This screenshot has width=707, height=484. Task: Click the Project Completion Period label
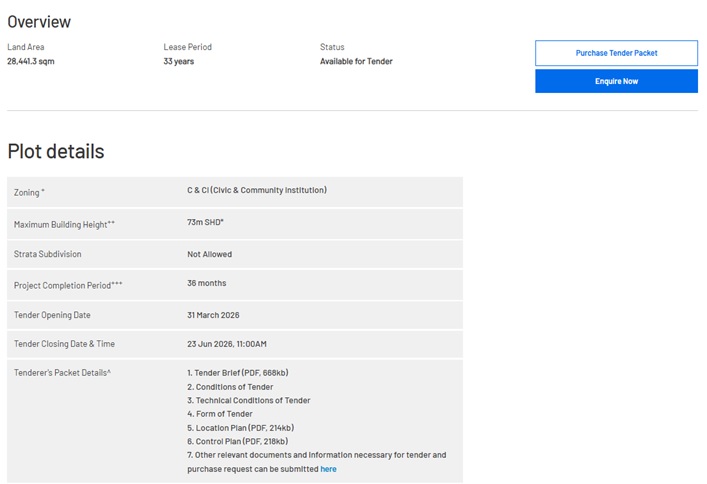[x=68, y=285]
